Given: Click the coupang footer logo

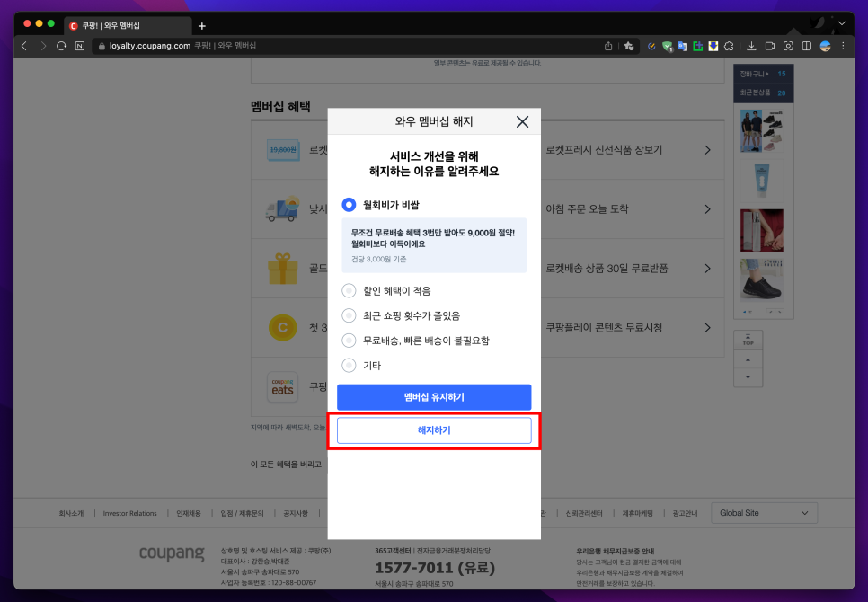Looking at the screenshot, I should pos(172,553).
